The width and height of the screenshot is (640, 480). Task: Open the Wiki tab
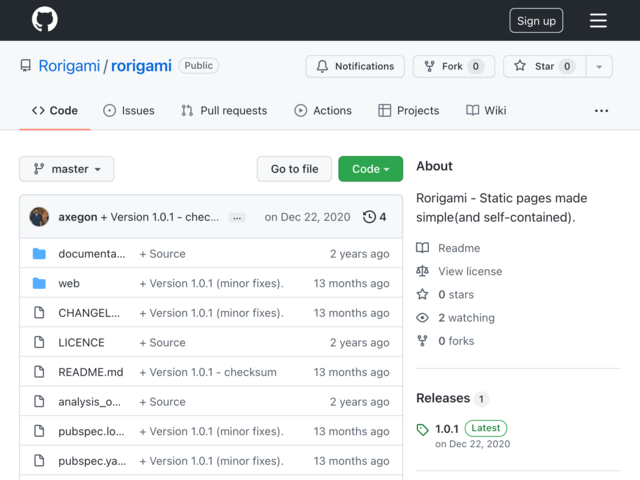tap(486, 111)
